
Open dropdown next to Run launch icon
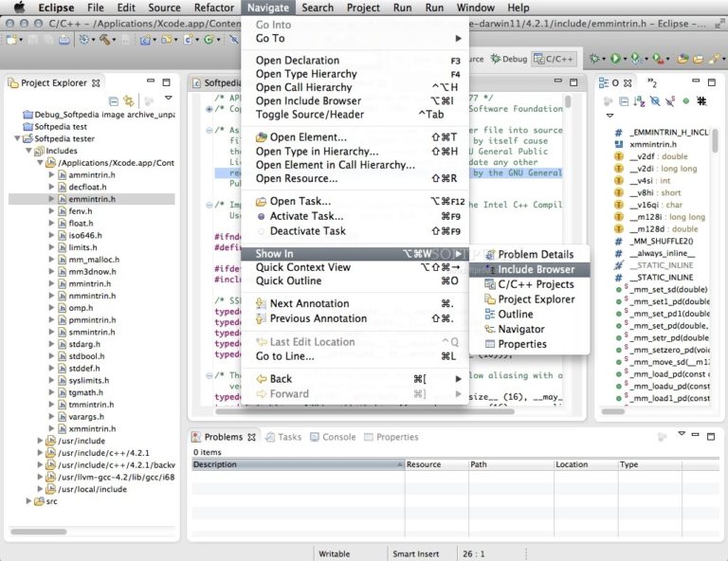625,59
